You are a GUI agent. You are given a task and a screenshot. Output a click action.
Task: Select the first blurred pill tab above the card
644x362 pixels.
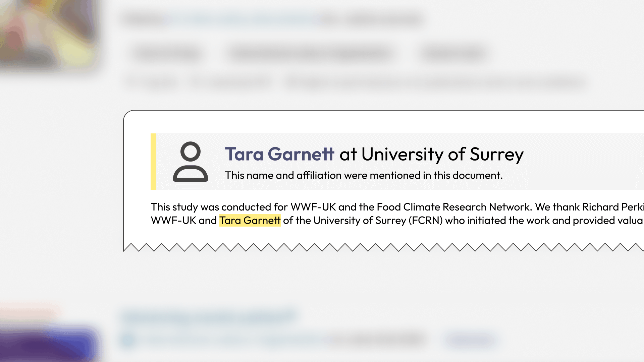[x=167, y=54]
